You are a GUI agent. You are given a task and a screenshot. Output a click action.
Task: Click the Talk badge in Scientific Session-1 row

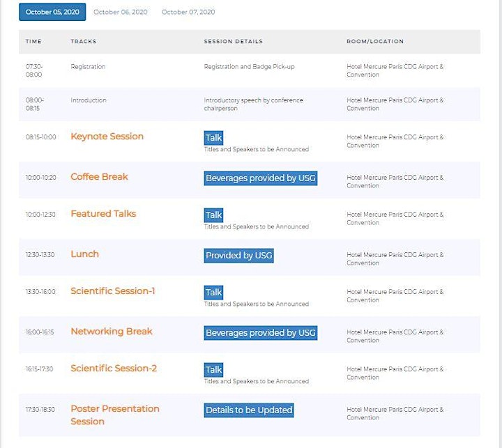point(213,293)
